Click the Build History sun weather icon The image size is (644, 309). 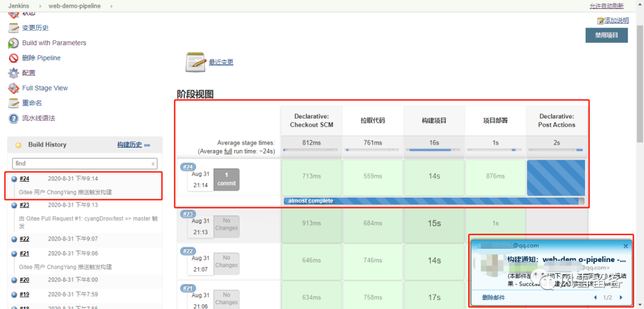(x=18, y=145)
